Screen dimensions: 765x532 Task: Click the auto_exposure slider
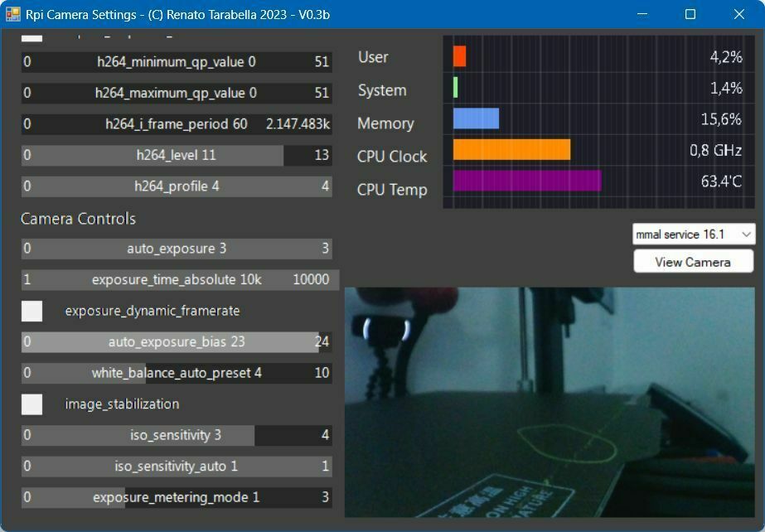(176, 249)
